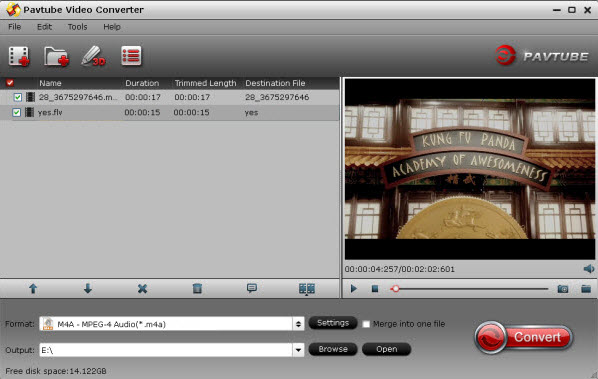598x379 pixels.
Task: Open the 3D edit pencil tool
Action: tap(93, 56)
